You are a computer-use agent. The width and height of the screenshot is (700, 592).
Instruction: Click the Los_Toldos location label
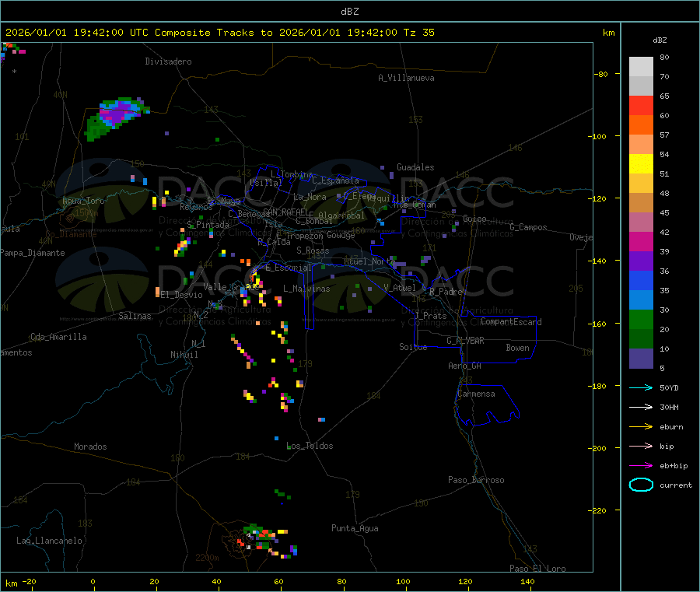click(x=310, y=446)
